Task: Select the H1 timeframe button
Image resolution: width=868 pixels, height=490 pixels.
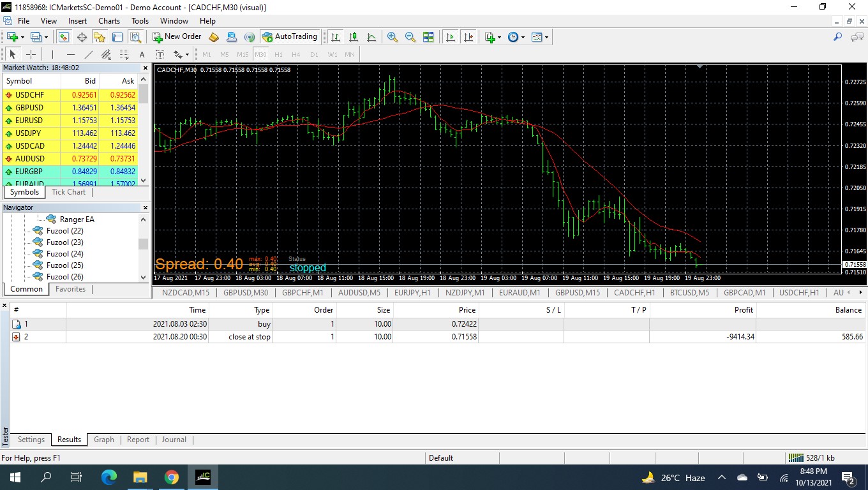Action: tap(278, 54)
